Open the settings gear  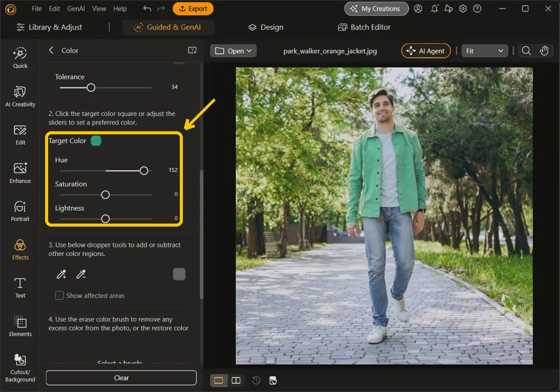[x=463, y=8]
